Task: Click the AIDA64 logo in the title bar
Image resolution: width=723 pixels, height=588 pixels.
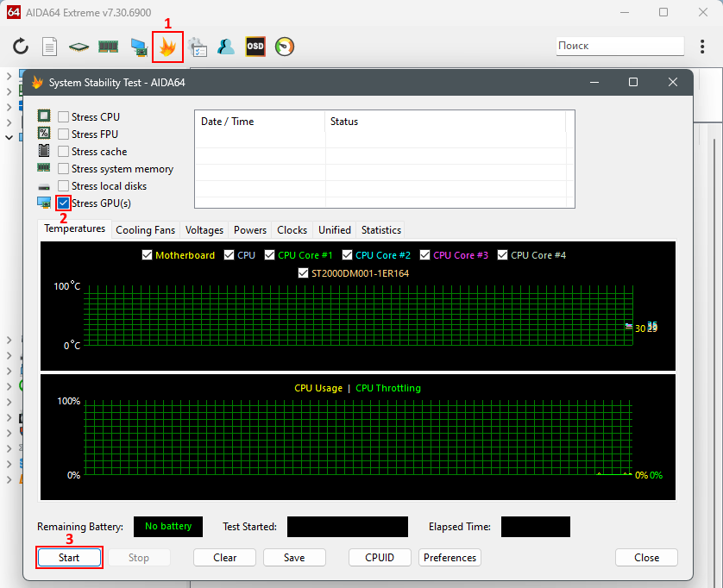Action: point(13,12)
